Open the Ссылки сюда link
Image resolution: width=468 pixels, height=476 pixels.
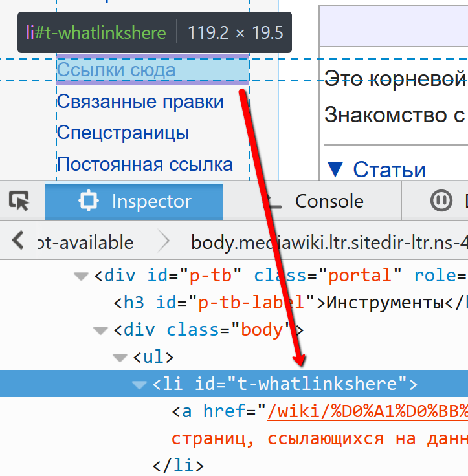click(x=117, y=70)
